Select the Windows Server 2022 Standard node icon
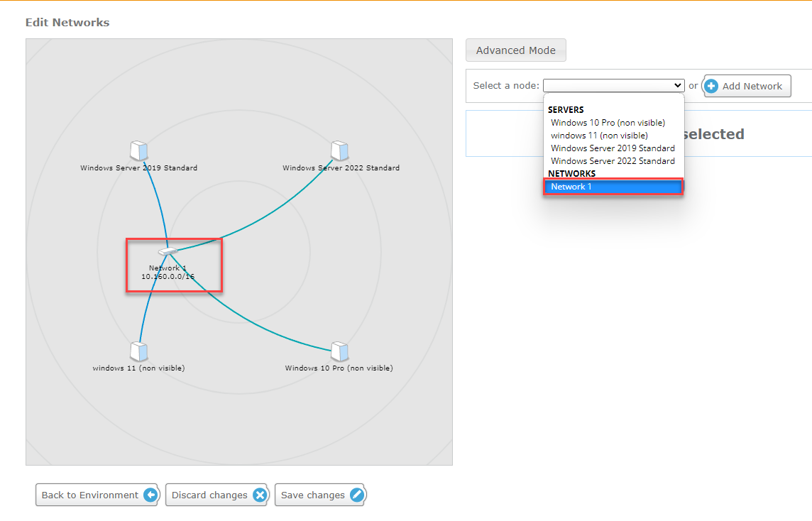 click(339, 150)
